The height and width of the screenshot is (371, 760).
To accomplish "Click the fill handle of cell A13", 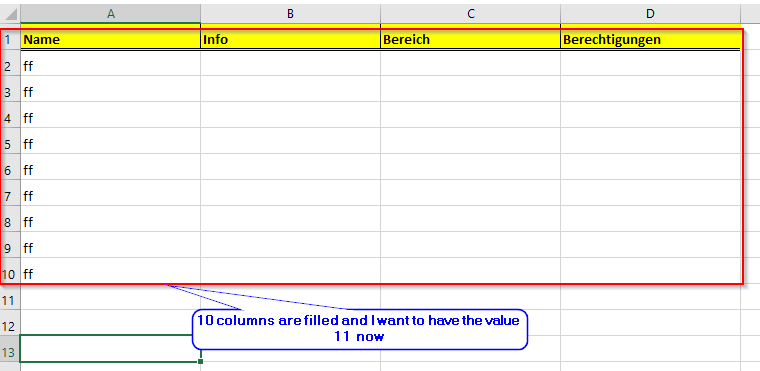I will (x=200, y=361).
